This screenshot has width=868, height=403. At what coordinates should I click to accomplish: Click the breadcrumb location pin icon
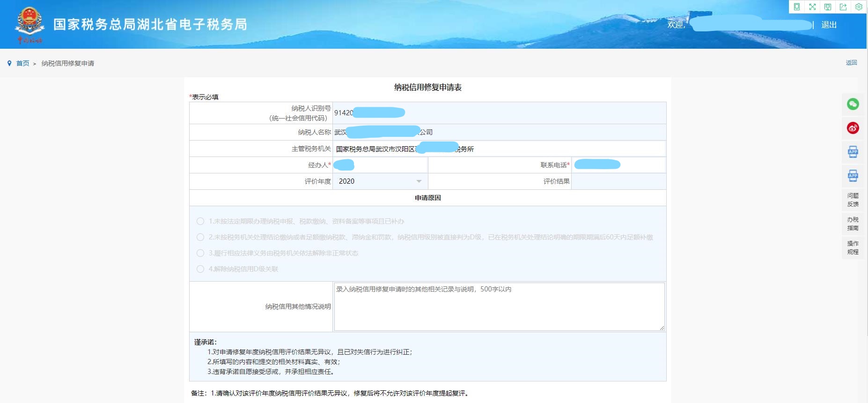9,63
